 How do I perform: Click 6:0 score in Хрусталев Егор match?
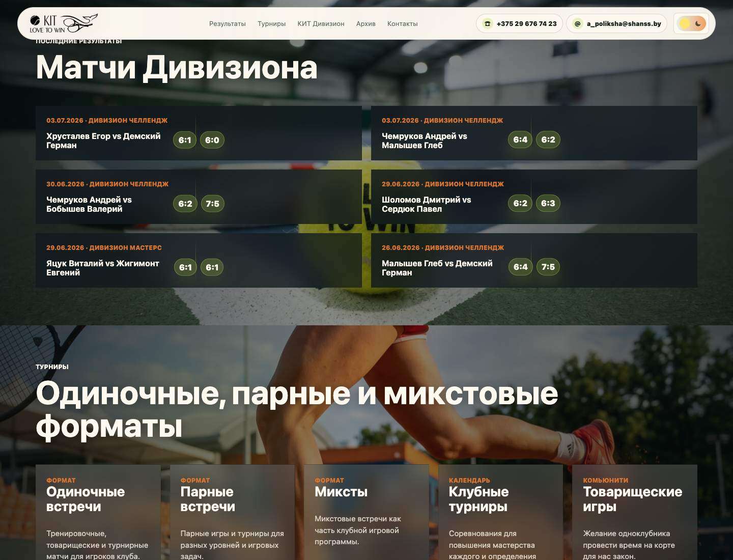click(x=212, y=140)
